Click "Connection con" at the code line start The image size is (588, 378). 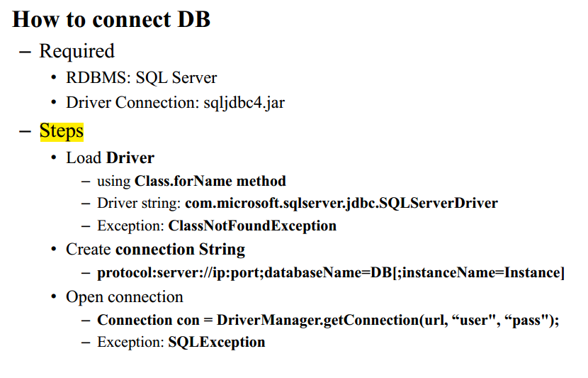pyautogui.click(x=149, y=320)
